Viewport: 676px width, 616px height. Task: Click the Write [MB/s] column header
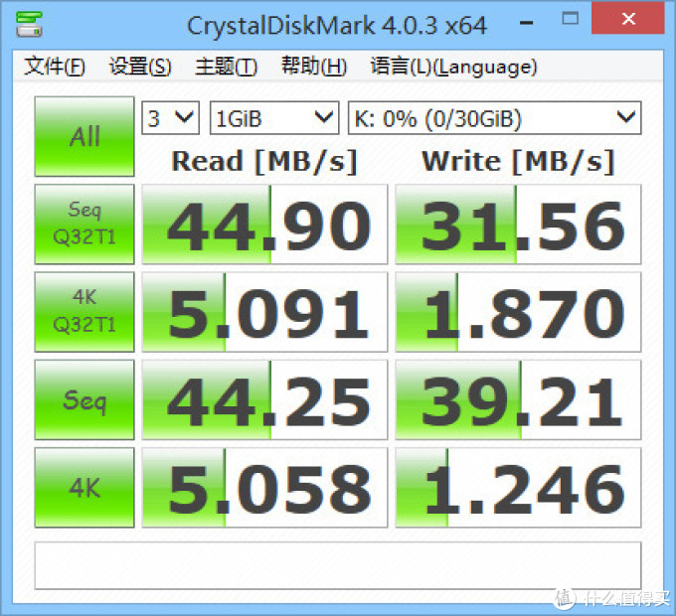pos(518,162)
